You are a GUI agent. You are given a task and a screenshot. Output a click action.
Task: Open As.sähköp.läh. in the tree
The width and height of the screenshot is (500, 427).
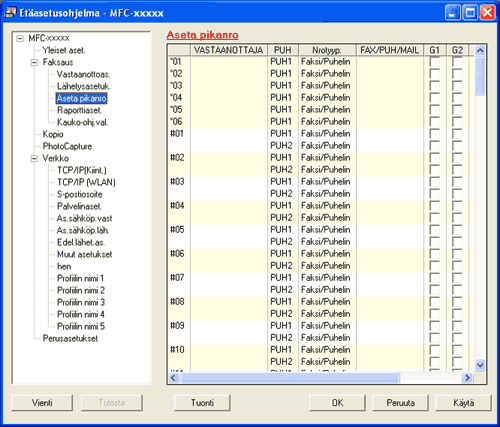click(83, 230)
